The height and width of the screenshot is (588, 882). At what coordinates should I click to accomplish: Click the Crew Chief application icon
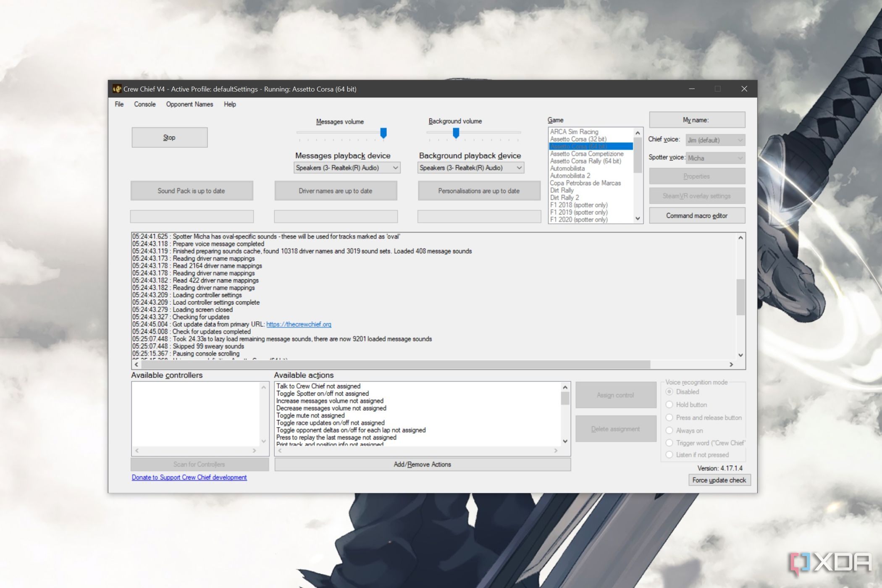(118, 89)
